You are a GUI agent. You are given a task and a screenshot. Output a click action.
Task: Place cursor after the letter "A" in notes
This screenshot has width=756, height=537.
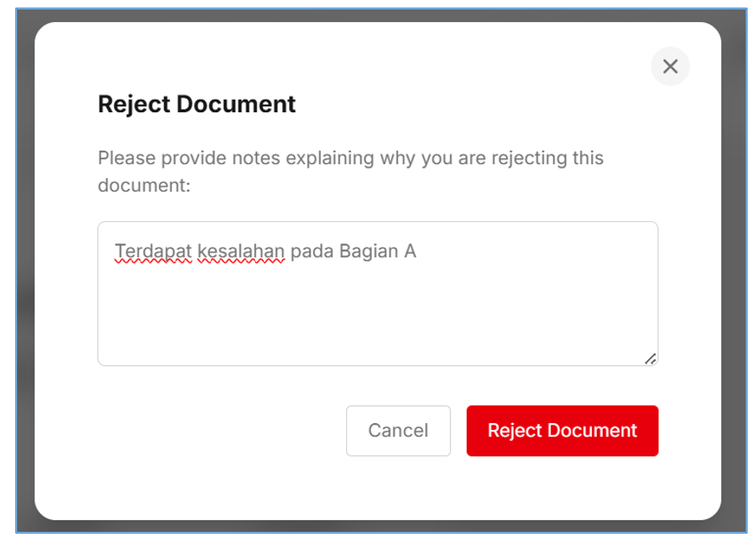coord(417,251)
